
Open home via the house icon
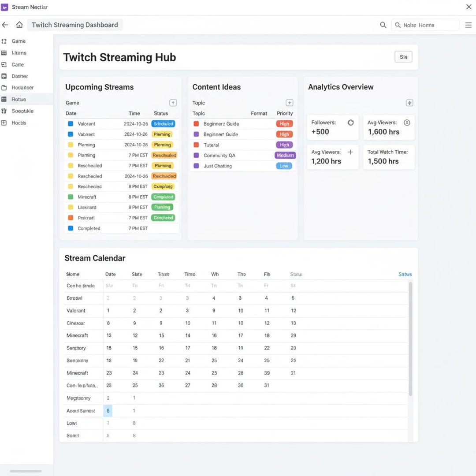19,25
